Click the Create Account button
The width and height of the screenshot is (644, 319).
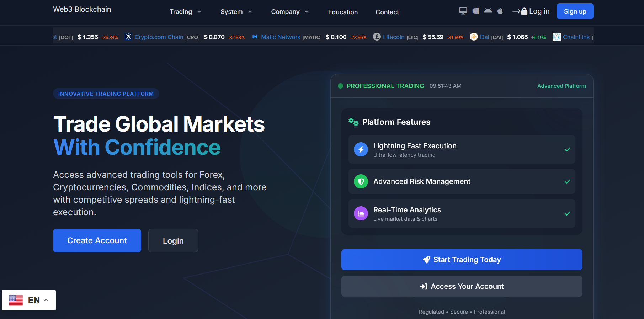point(97,241)
